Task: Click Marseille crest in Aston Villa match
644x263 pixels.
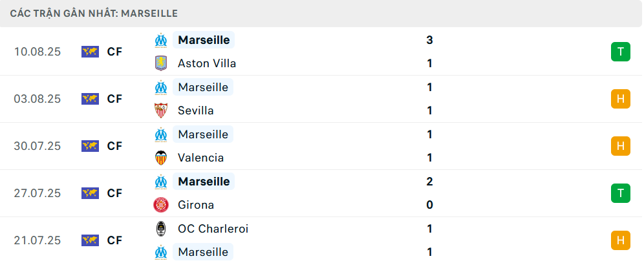Action: click(160, 40)
